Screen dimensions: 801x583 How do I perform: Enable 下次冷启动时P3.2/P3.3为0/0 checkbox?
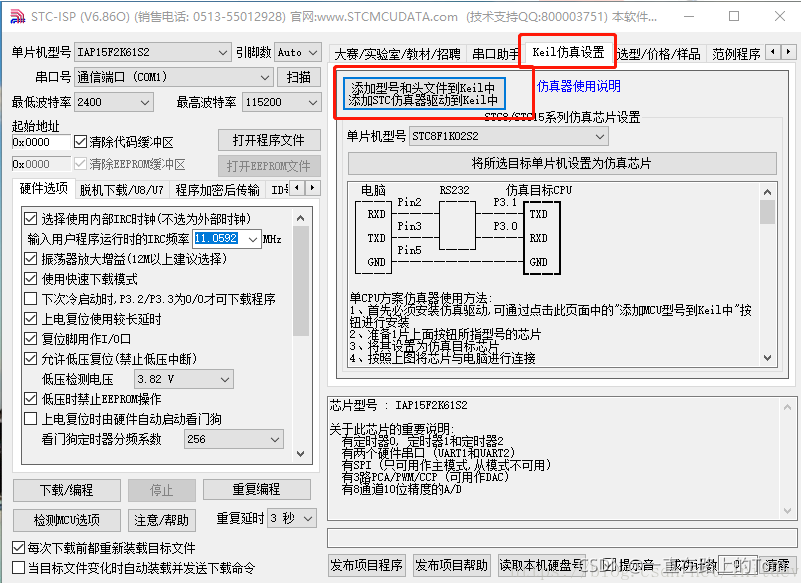31,299
